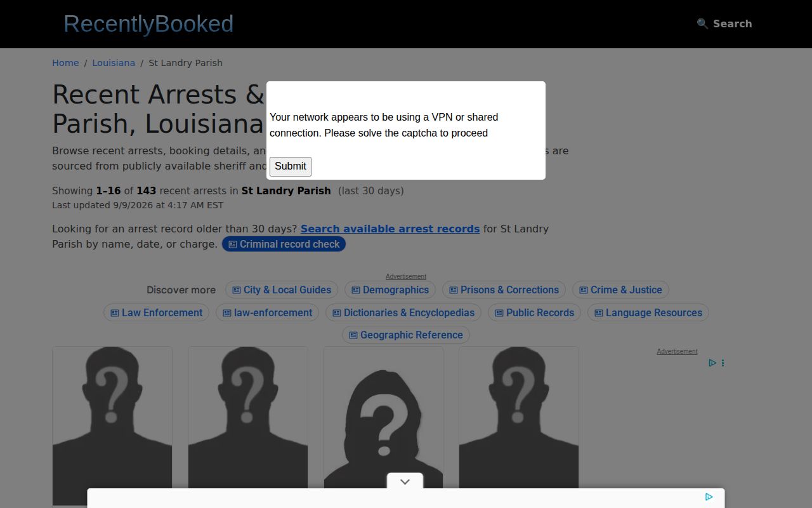Screen dimensions: 812x508
Task: Click the icon beside City & Local Guides
Action: pyautogui.click(x=236, y=290)
